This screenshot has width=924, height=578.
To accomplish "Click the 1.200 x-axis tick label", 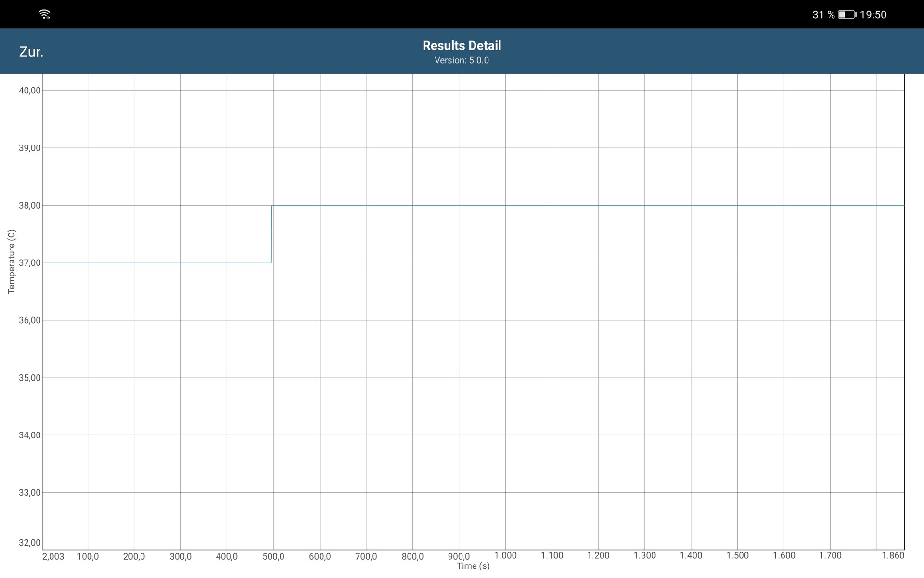I will [598, 555].
